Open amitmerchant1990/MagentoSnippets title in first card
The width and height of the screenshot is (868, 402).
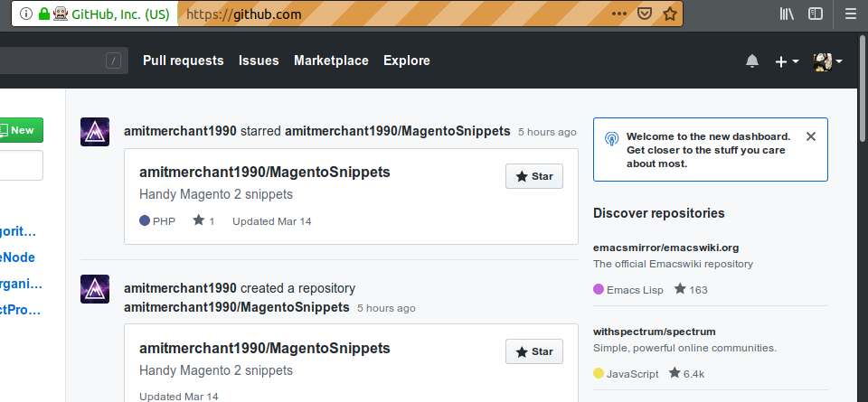click(265, 172)
